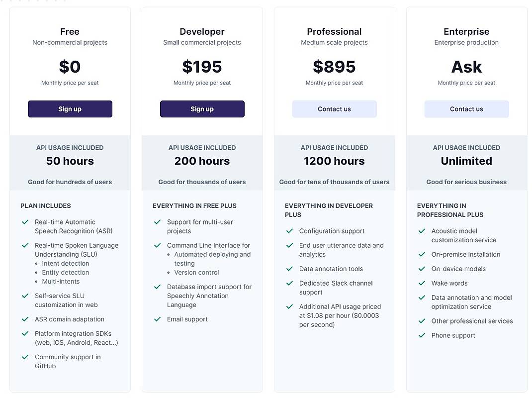Click the checkmark next to Email support

point(158,319)
